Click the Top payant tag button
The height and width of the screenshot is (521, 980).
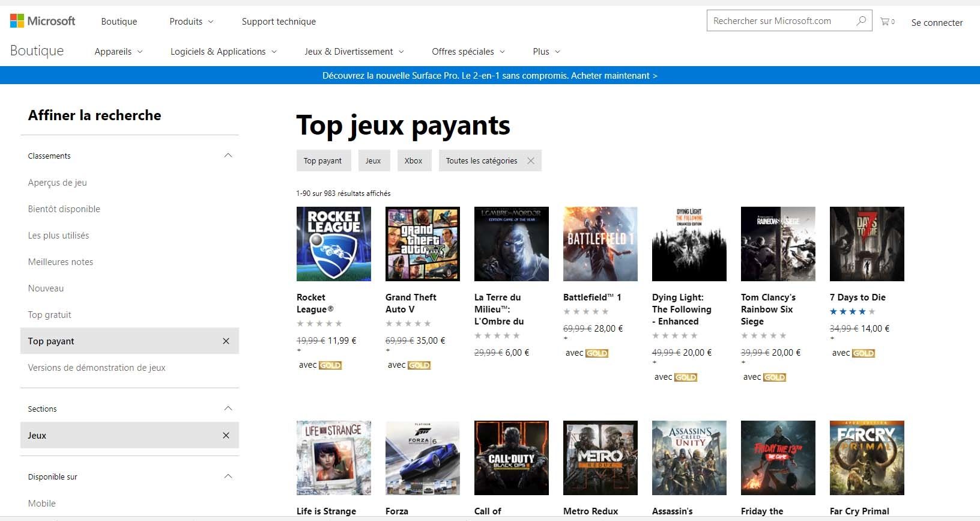click(322, 160)
